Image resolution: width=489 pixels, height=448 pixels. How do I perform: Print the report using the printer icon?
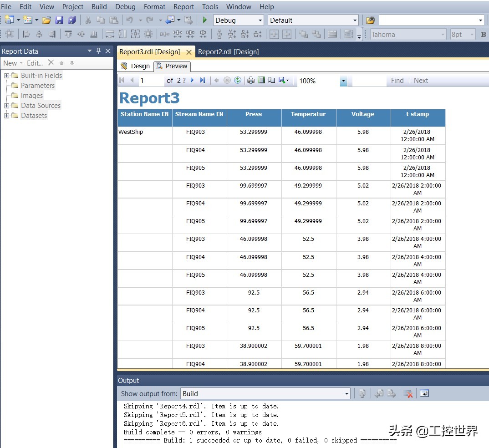(x=250, y=80)
